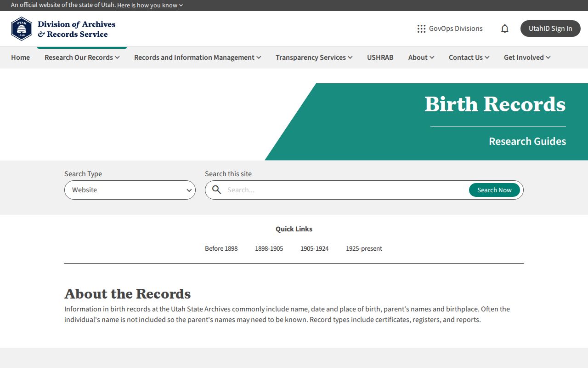Open the 1905-1924 quick link
The width and height of the screenshot is (588, 368).
315,248
